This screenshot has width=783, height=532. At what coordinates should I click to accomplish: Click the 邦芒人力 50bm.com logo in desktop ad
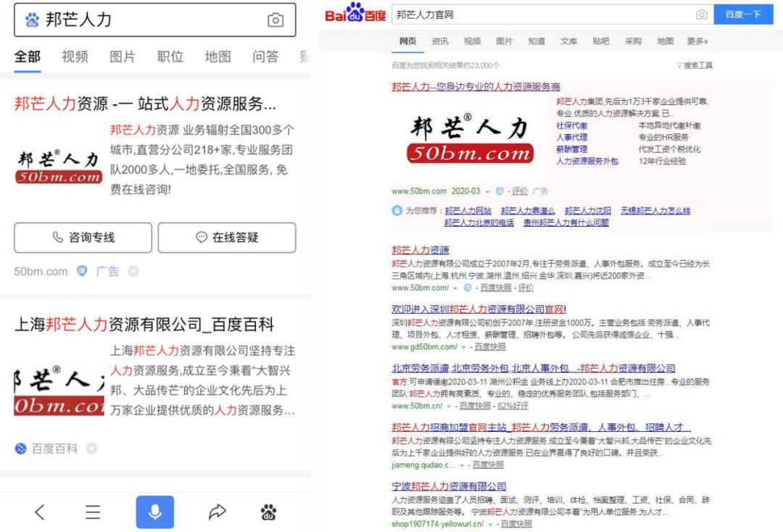tap(471, 138)
